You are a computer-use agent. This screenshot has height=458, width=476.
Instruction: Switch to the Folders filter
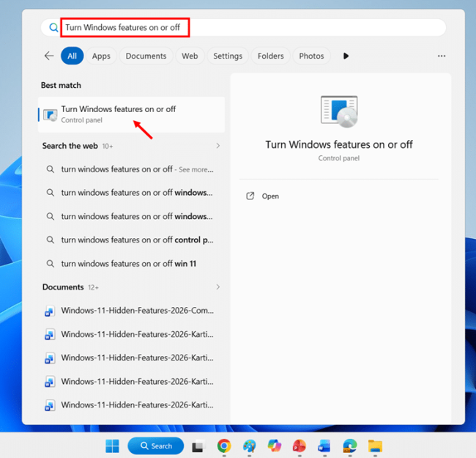pos(270,56)
